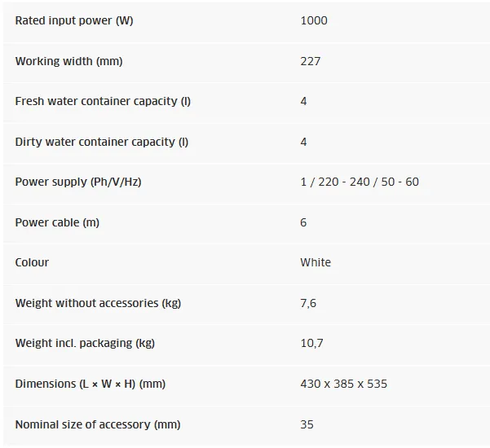This screenshot has width=490, height=448.
Task: Click "Nominal size of accessory (mm)" label
Action: coord(98,424)
